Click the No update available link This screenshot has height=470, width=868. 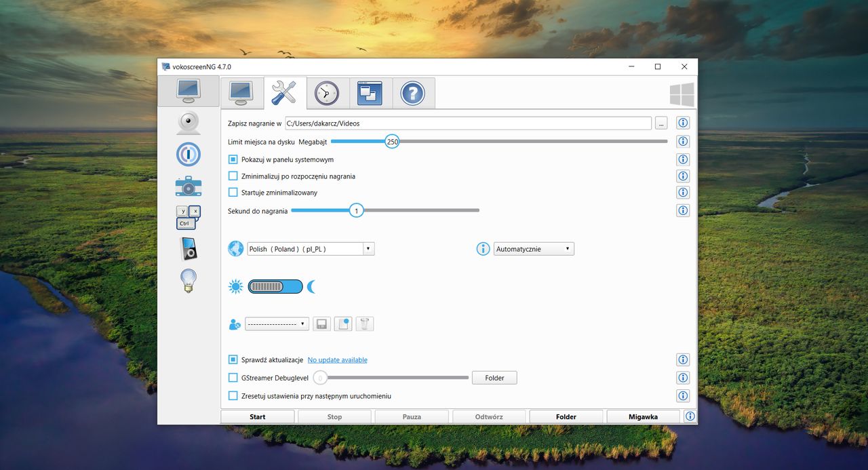point(337,359)
